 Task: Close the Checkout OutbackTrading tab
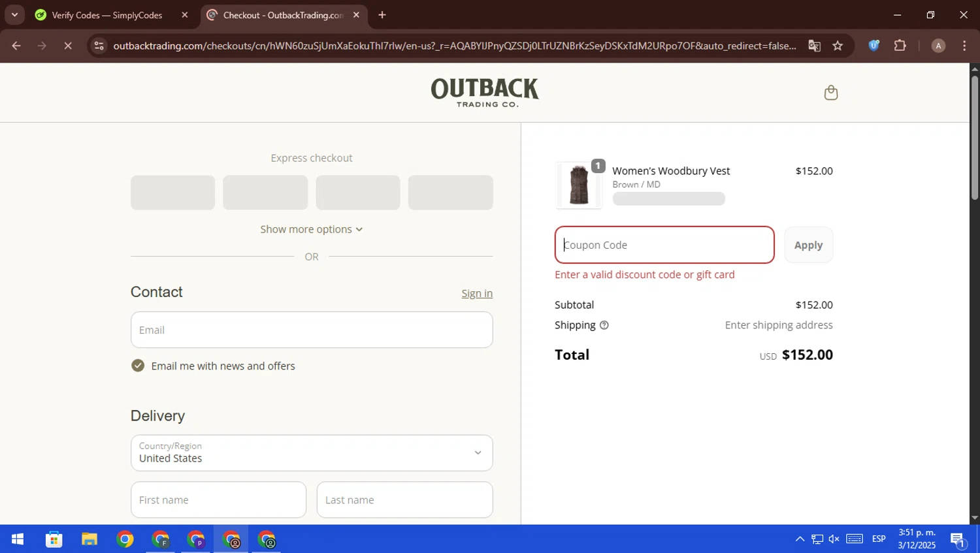pos(356,15)
